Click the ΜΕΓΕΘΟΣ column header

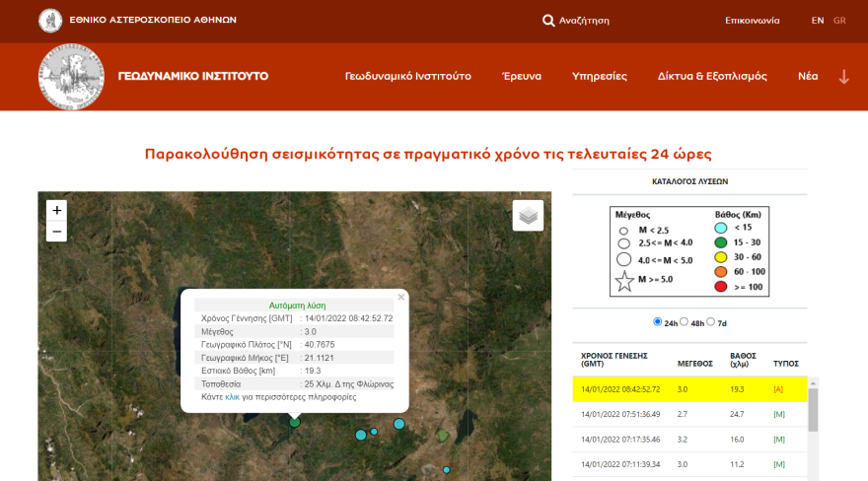pos(694,364)
